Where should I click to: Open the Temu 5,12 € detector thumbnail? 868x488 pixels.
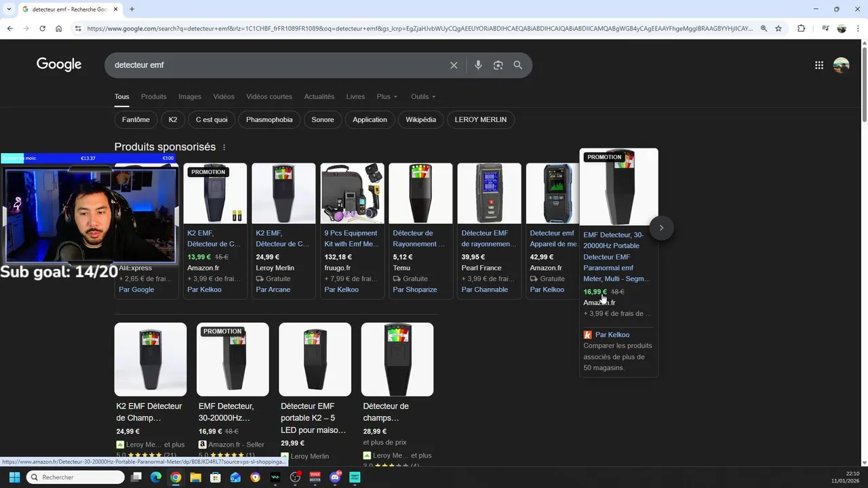pyautogui.click(x=420, y=193)
